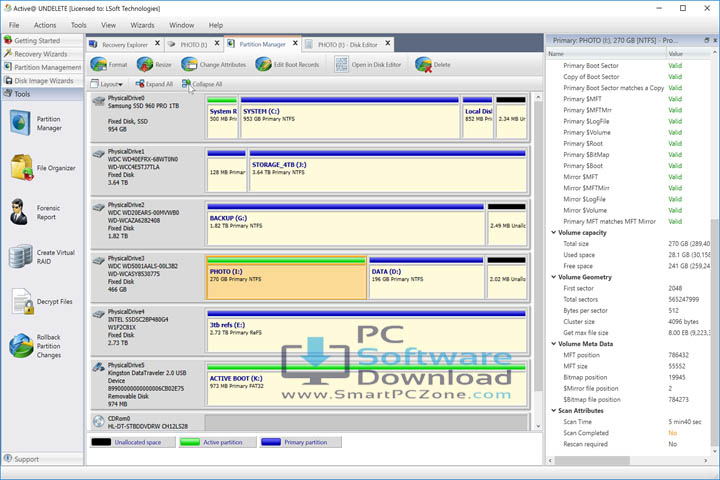Image resolution: width=720 pixels, height=480 pixels.
Task: Collapse the Scan Attributes group
Action: (554, 411)
